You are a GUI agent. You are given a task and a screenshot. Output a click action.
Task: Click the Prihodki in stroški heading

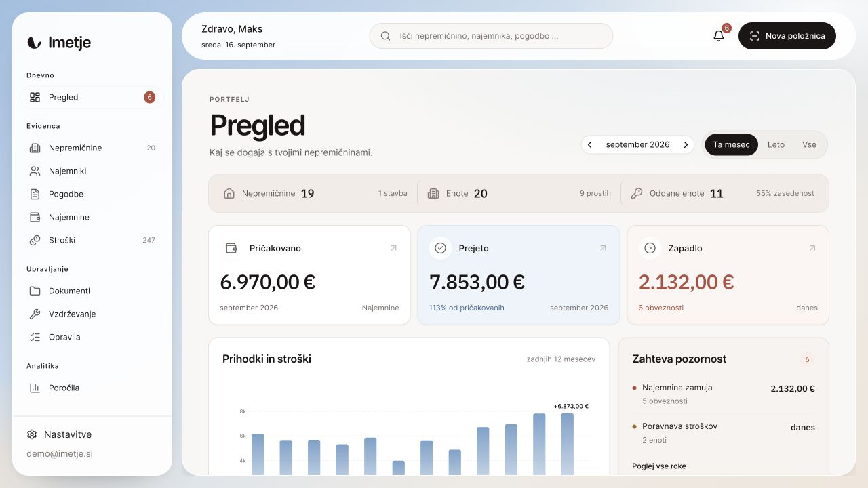267,359
